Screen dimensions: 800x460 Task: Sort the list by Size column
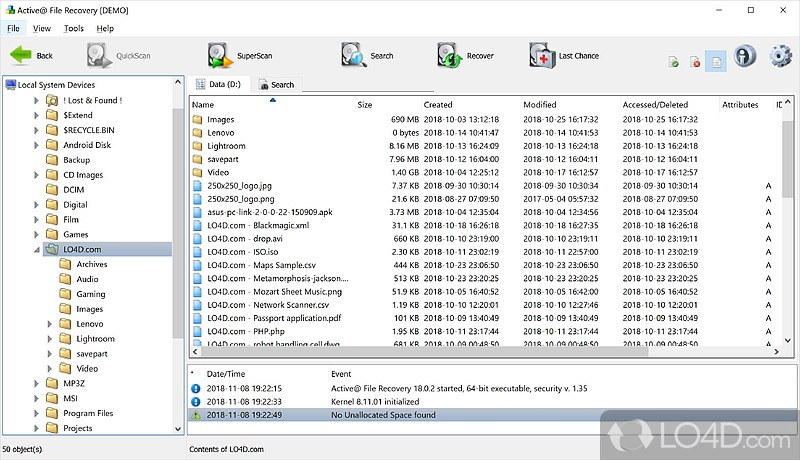364,104
